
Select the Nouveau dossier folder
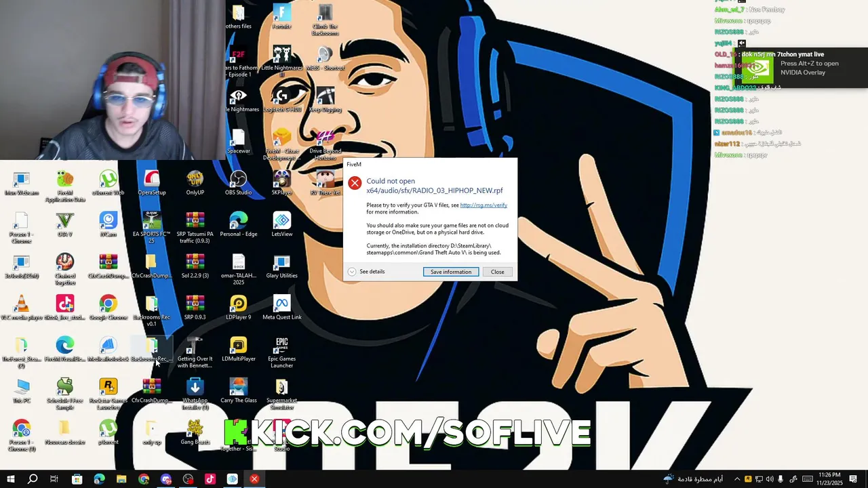[x=64, y=432]
